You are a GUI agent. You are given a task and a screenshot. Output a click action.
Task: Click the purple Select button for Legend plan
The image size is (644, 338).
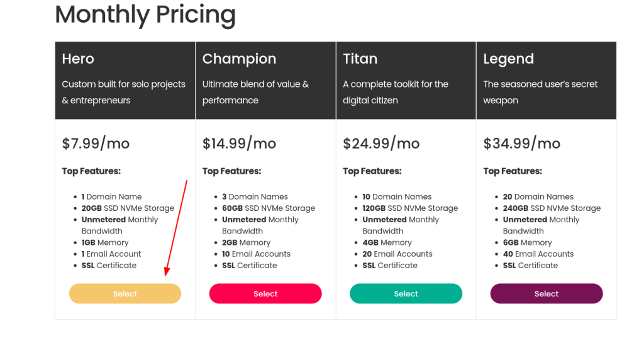point(547,293)
